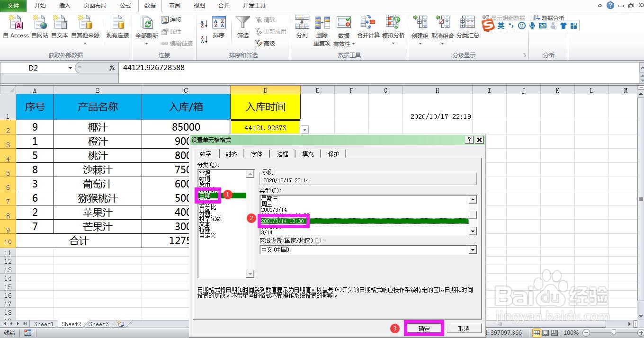The width and height of the screenshot is (644, 338).
Task: Open the 区域设置 (locale) dropdown
Action: tap(473, 250)
